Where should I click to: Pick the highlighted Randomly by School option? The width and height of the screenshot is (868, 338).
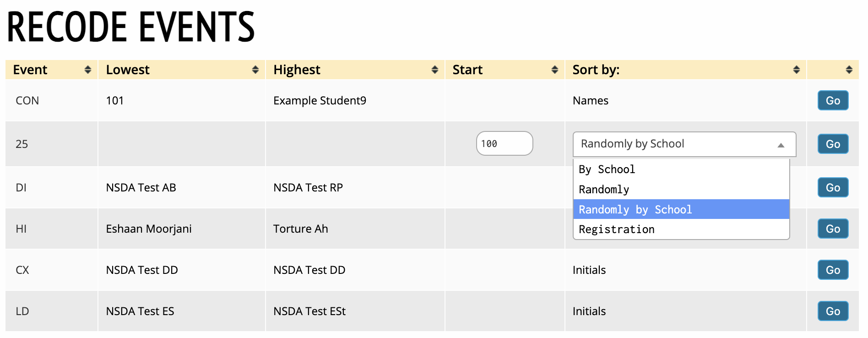click(x=635, y=210)
